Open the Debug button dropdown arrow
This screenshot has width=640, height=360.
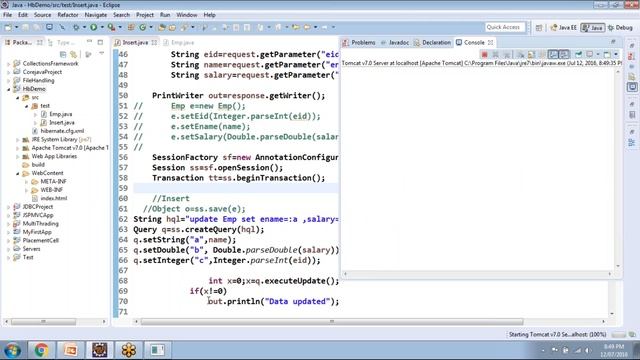tap(84, 27)
